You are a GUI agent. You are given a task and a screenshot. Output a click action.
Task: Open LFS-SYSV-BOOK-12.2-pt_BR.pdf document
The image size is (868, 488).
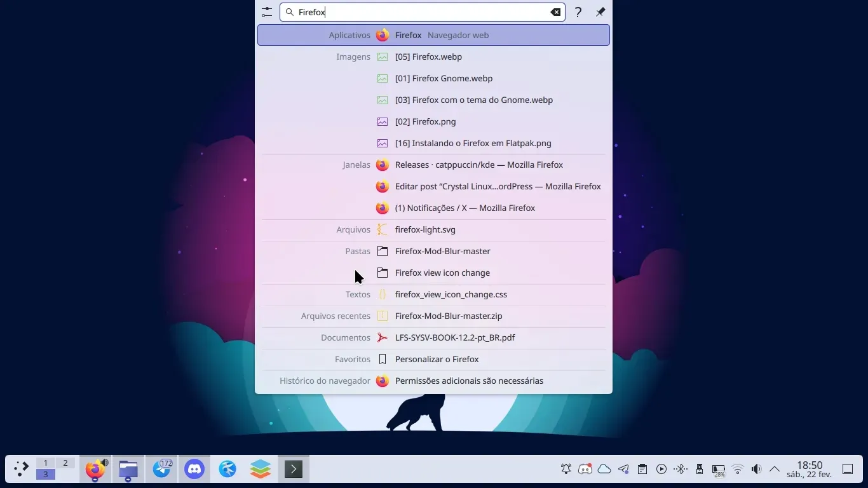454,337
